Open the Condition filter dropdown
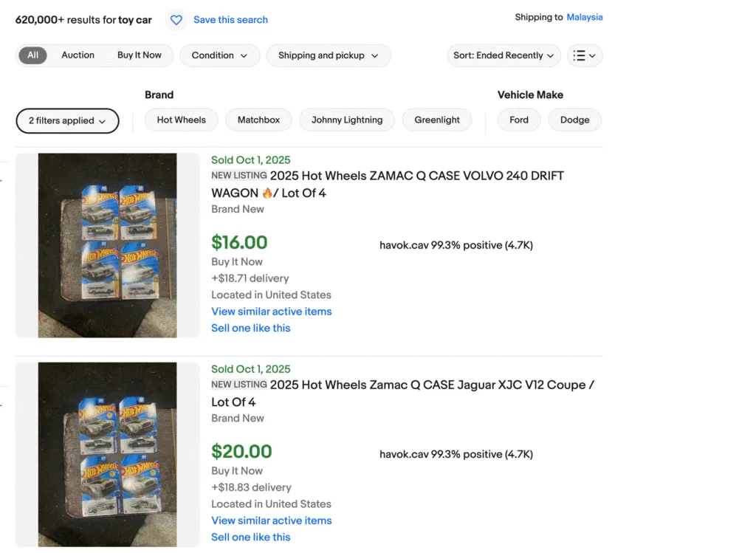The height and width of the screenshot is (553, 756). (x=219, y=55)
